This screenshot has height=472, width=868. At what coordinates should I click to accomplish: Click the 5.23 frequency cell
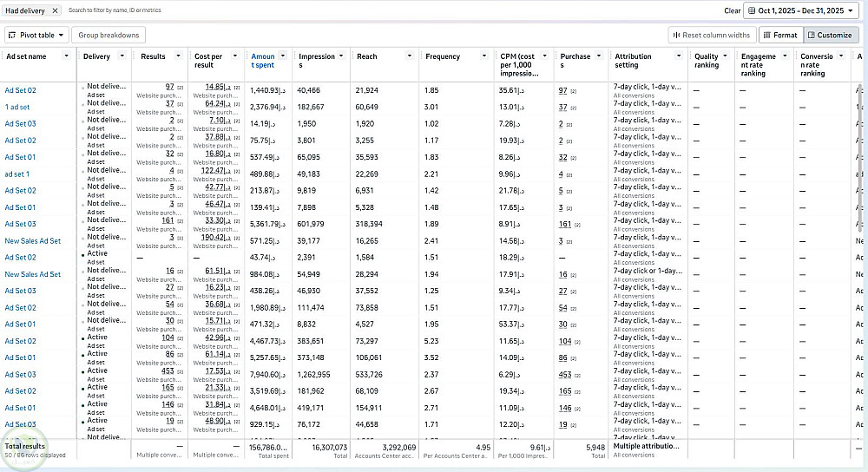(431, 341)
